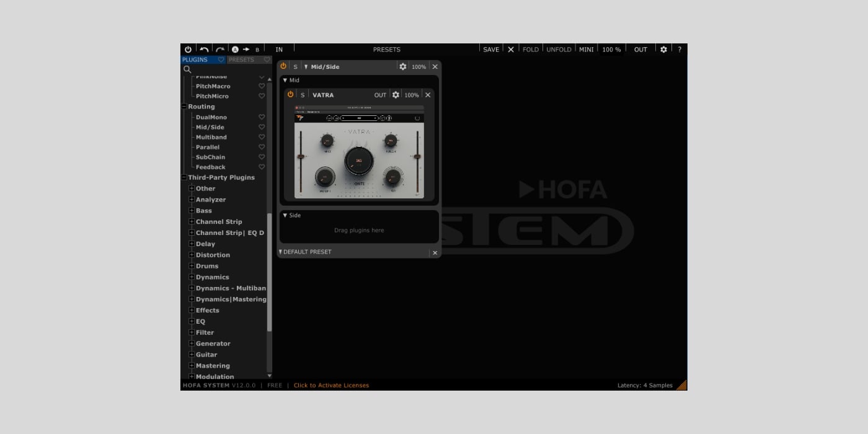
Task: Expand the Bass plugin folder
Action: point(192,211)
